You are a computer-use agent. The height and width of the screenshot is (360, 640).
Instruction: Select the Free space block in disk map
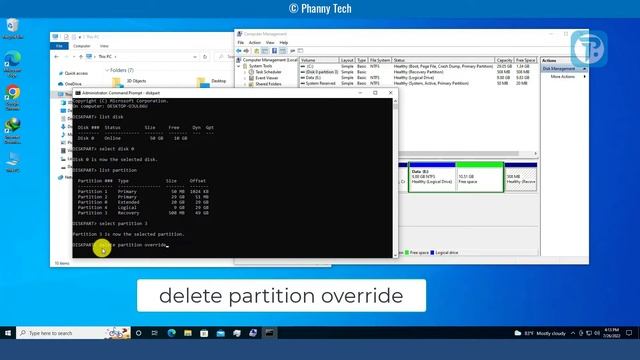[479, 177]
